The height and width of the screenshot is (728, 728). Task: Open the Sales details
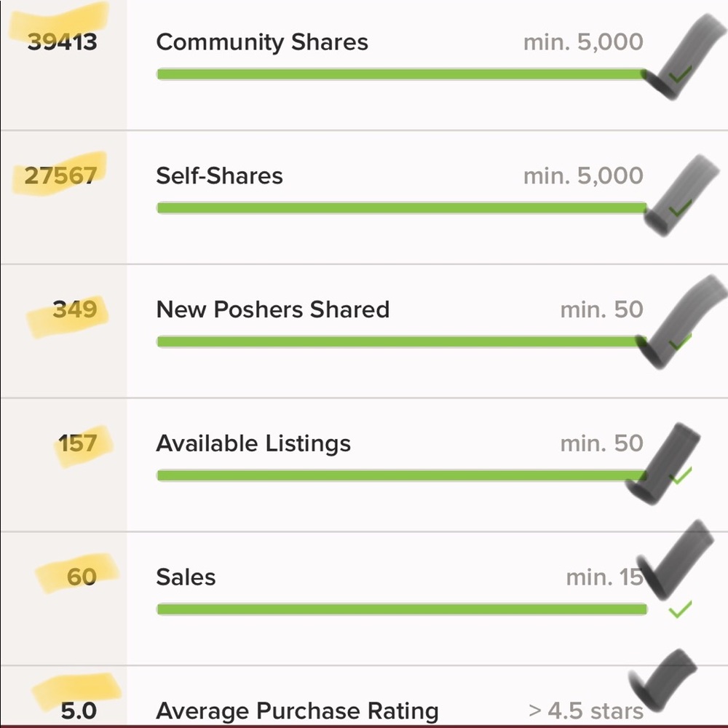coord(186,577)
